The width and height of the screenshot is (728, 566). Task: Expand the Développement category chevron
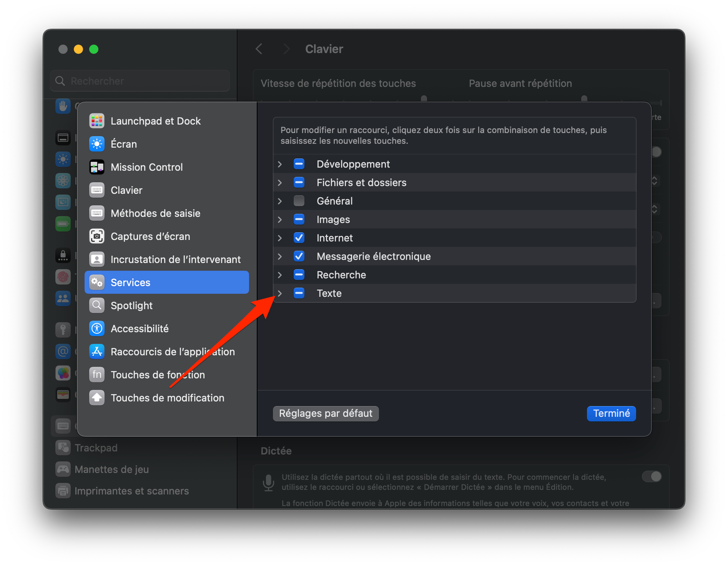click(280, 164)
